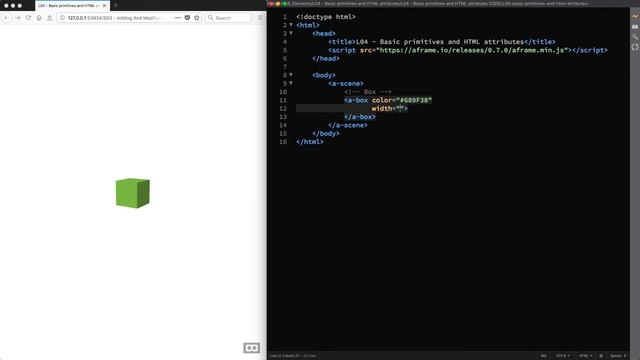Go back in the browser
Screen dimensions: 640x360
(x=7, y=18)
